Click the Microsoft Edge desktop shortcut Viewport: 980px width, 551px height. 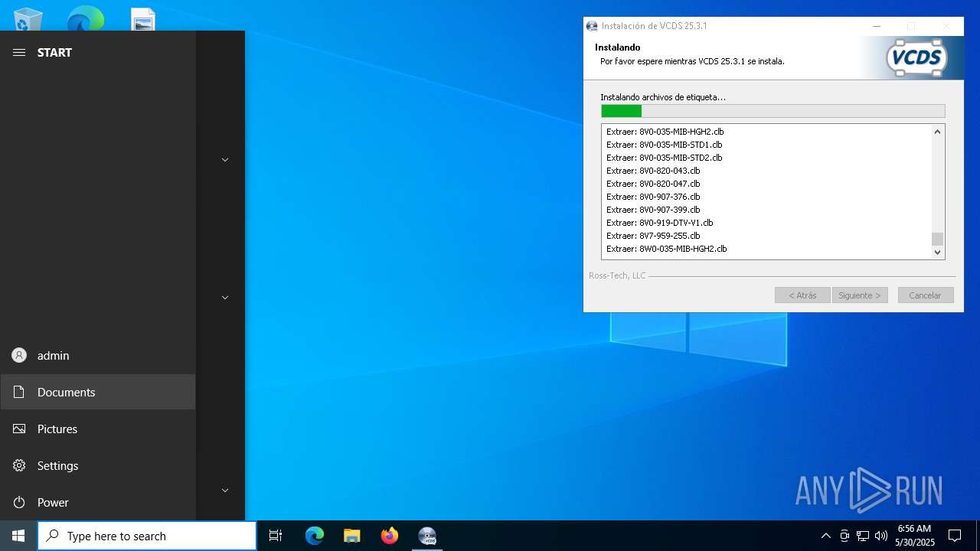85,19
